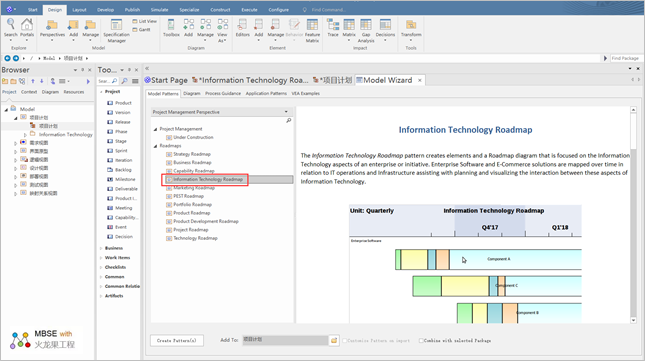
Task: Open the Transform tool
Action: point(411,29)
